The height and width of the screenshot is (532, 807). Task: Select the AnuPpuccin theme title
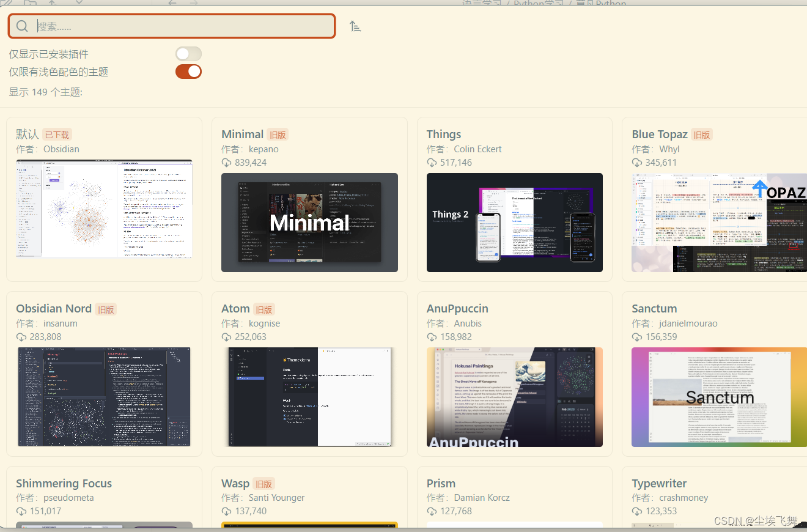click(x=457, y=308)
